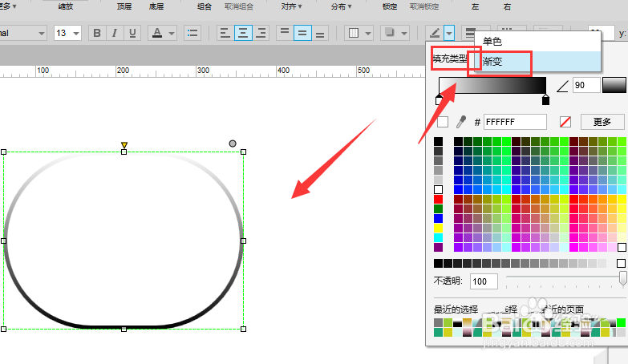This screenshot has height=364, width=628.
Task: Select red swatch in left column
Action: pos(439,199)
